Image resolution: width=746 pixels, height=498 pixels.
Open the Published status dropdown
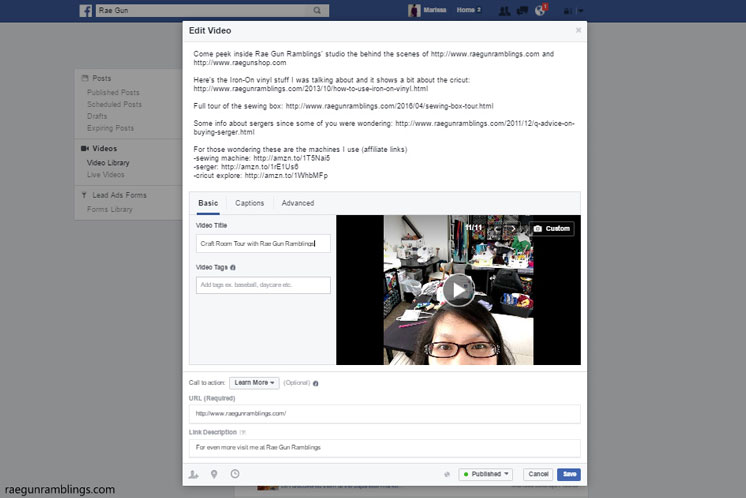(486, 474)
